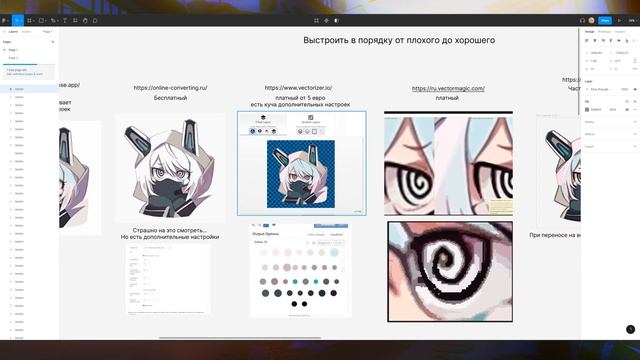Open the unlimited pages upgrade link
640x360 pixels.
(24, 74)
